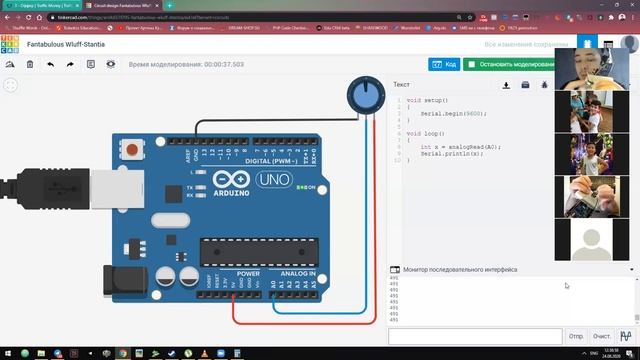Click code line Serial.begin(9600);
Image resolution: width=640 pixels, height=360 pixels.
(x=453, y=113)
